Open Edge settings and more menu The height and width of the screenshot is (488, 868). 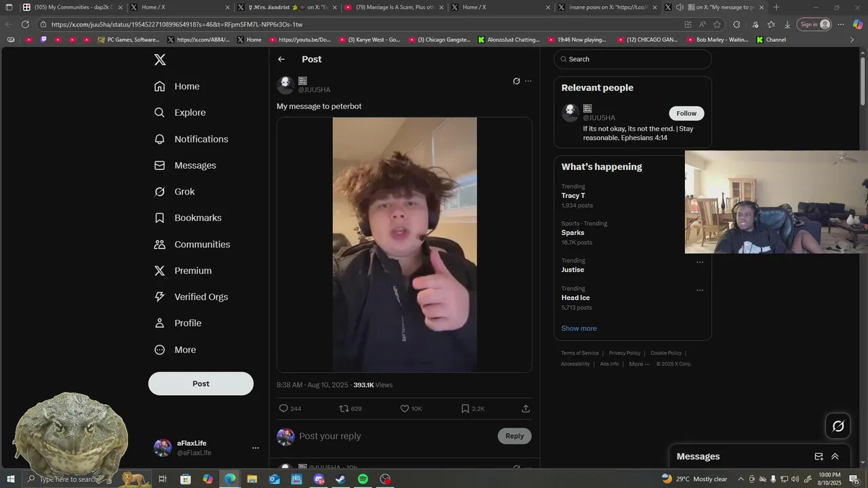(x=840, y=24)
